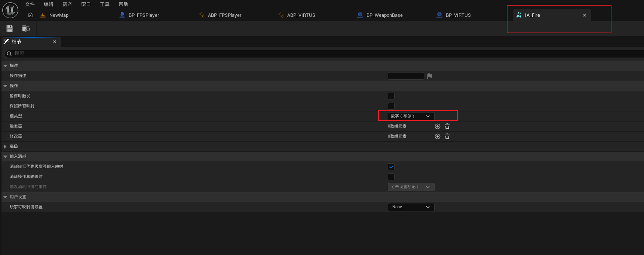Uncheck 消耗较低优先级增强输入映射 checkbox
This screenshot has width=644, height=255.
(x=391, y=167)
